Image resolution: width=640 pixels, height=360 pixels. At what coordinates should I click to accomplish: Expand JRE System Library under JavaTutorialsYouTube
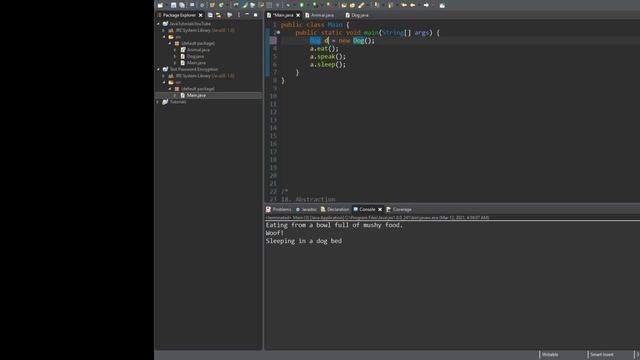[164, 30]
